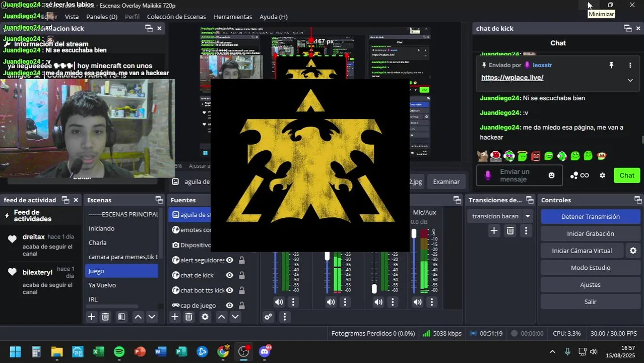Show hidden icons with the system tray chevron

tap(552, 351)
